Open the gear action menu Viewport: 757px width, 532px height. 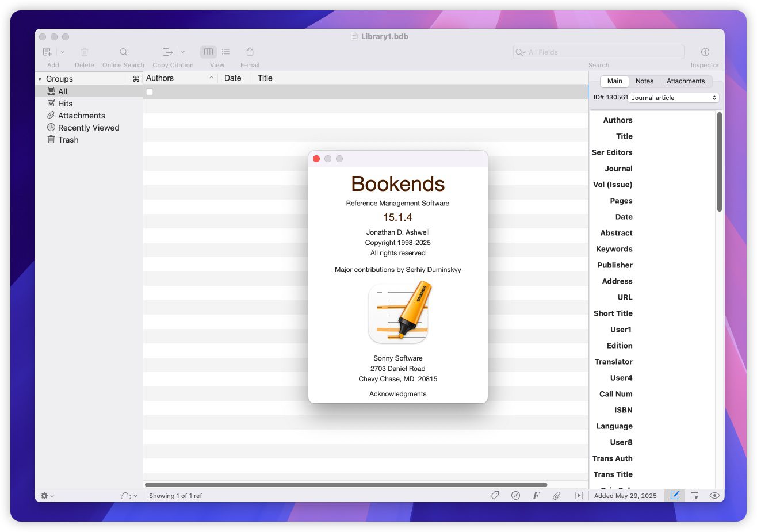pos(47,496)
